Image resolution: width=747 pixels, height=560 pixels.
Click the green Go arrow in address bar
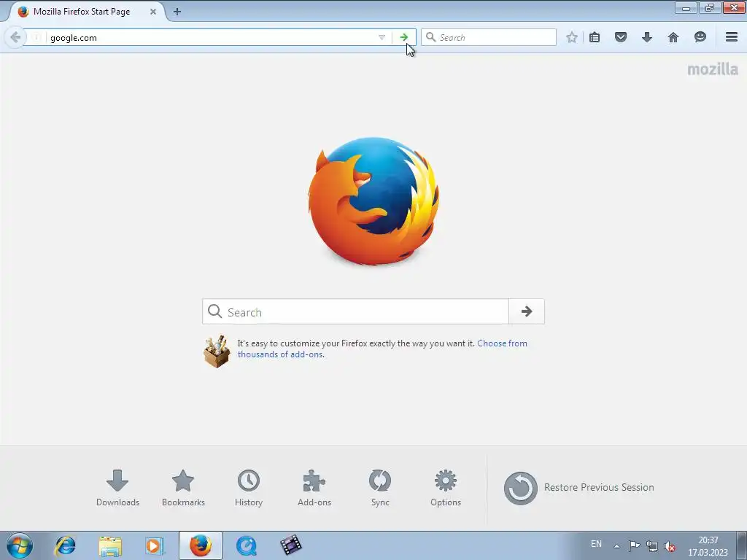404,37
